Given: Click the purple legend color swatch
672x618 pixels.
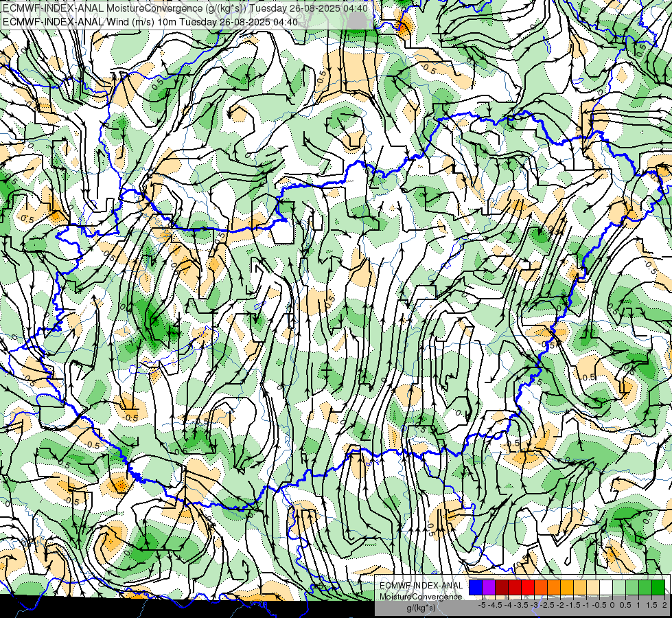Looking at the screenshot, I should [489, 587].
